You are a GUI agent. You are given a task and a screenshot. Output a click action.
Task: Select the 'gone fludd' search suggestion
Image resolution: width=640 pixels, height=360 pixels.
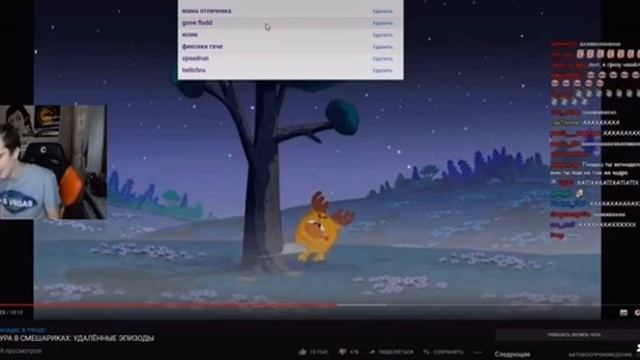tap(290, 23)
